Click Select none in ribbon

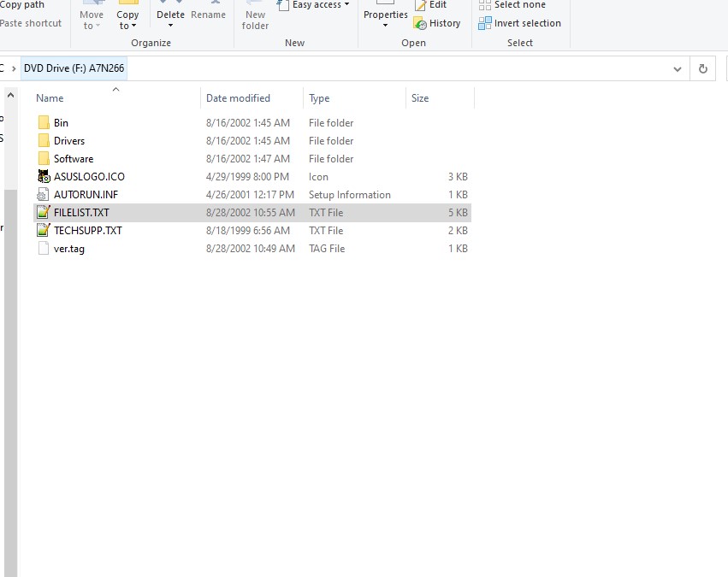[x=512, y=5]
